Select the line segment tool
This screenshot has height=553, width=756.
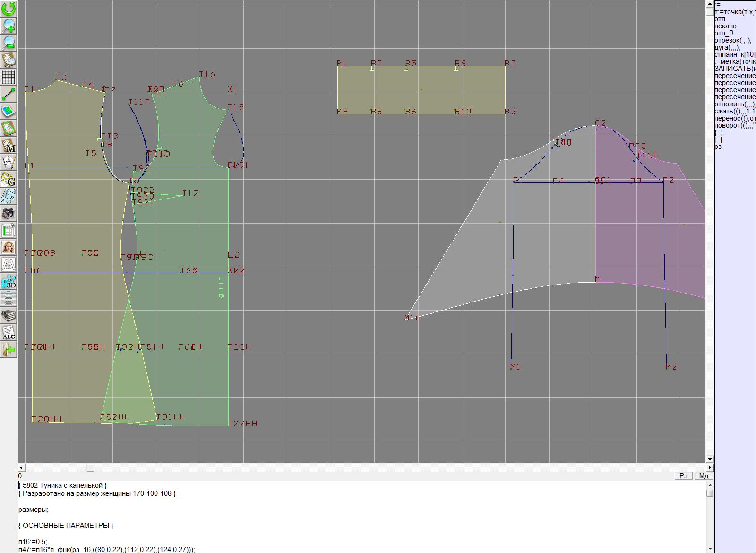pyautogui.click(x=9, y=94)
